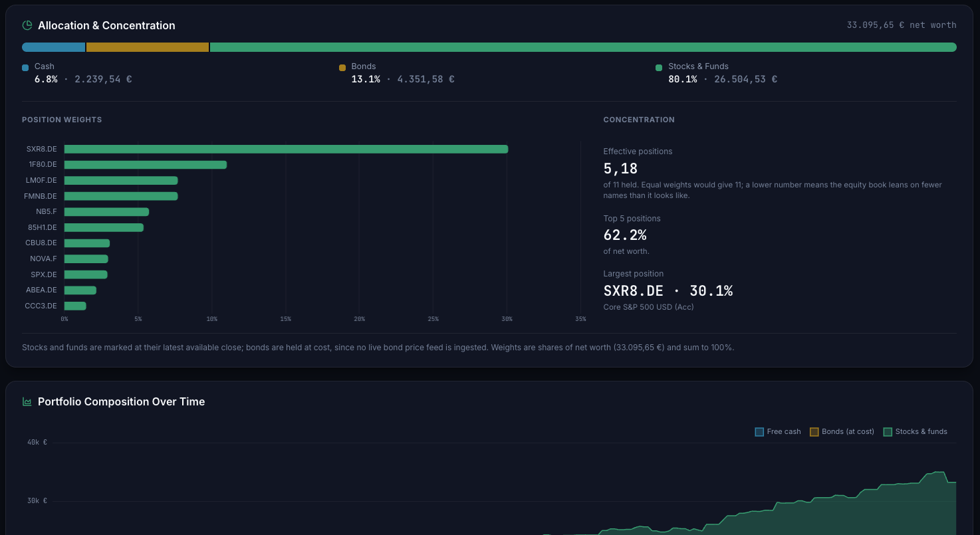
Task: Click the blue Cash segment of allocation bar
Action: click(54, 47)
